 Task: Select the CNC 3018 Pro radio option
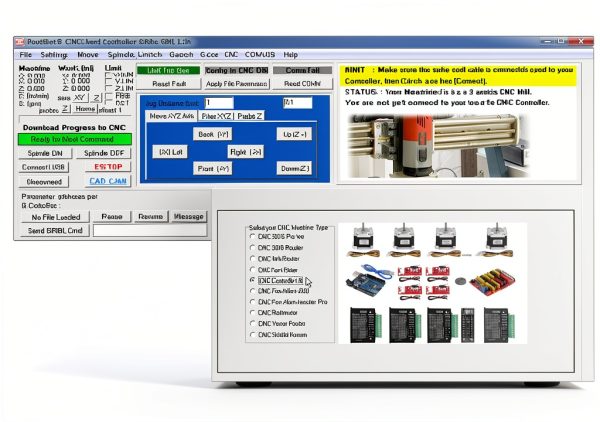tap(277, 237)
